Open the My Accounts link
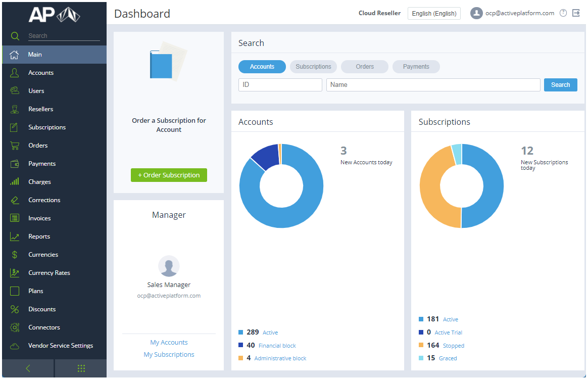Image resolution: width=588 pixels, height=380 pixels. pyautogui.click(x=169, y=342)
